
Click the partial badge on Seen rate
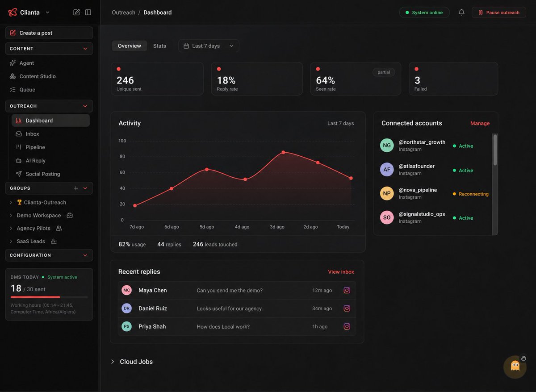coord(384,72)
